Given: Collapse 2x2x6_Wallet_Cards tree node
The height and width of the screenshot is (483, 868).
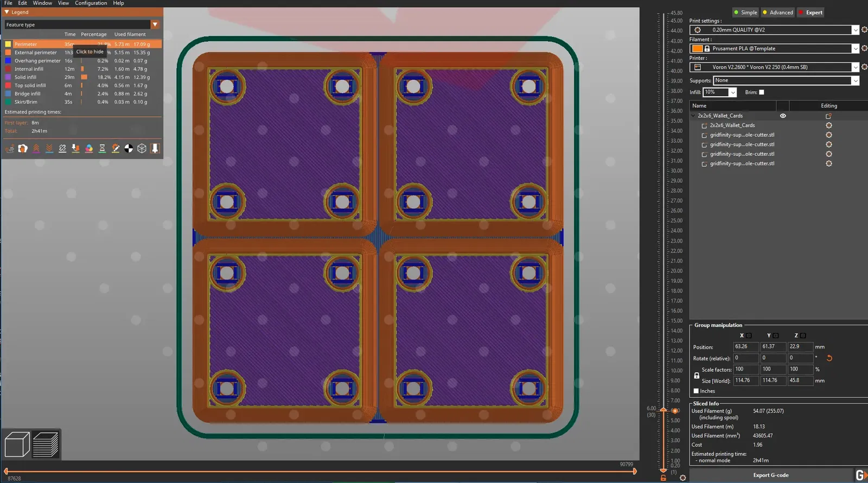Looking at the screenshot, I should pyautogui.click(x=693, y=116).
